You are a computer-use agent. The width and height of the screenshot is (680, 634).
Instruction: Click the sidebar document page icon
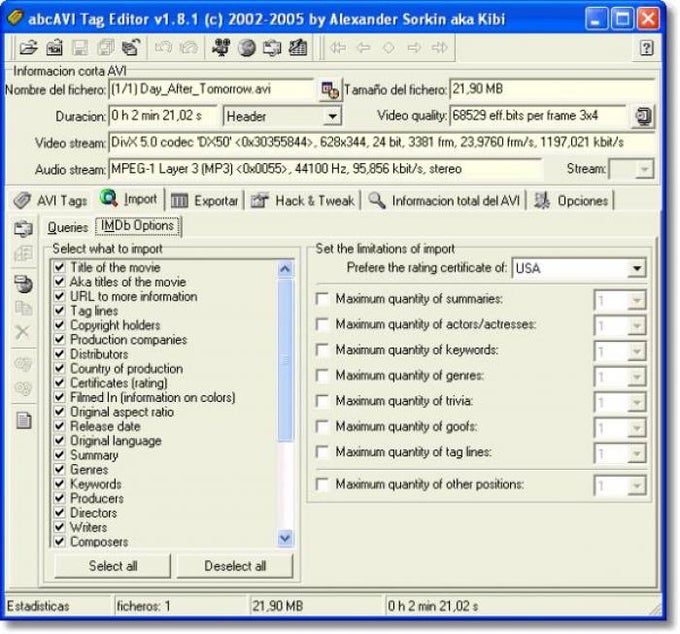point(23,420)
